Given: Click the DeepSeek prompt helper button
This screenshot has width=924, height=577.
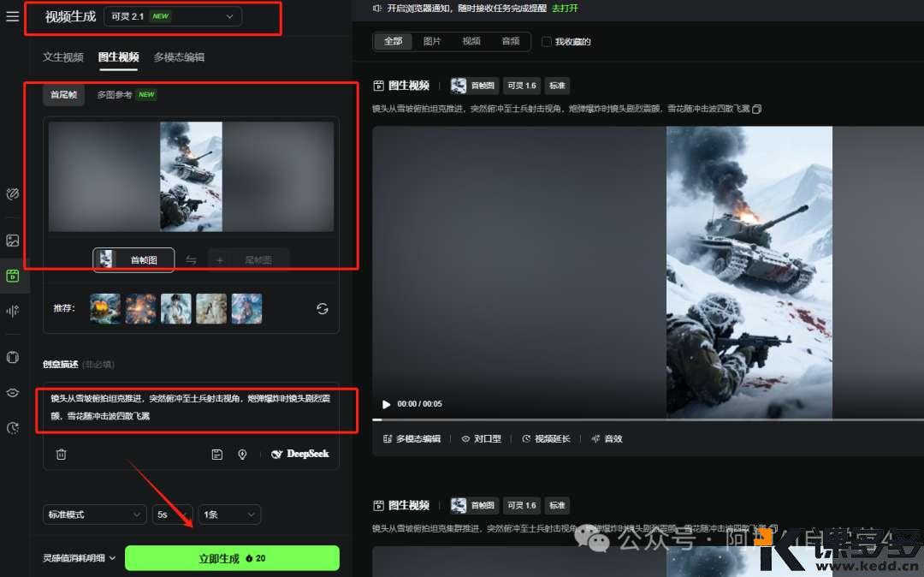Looking at the screenshot, I should (x=300, y=454).
